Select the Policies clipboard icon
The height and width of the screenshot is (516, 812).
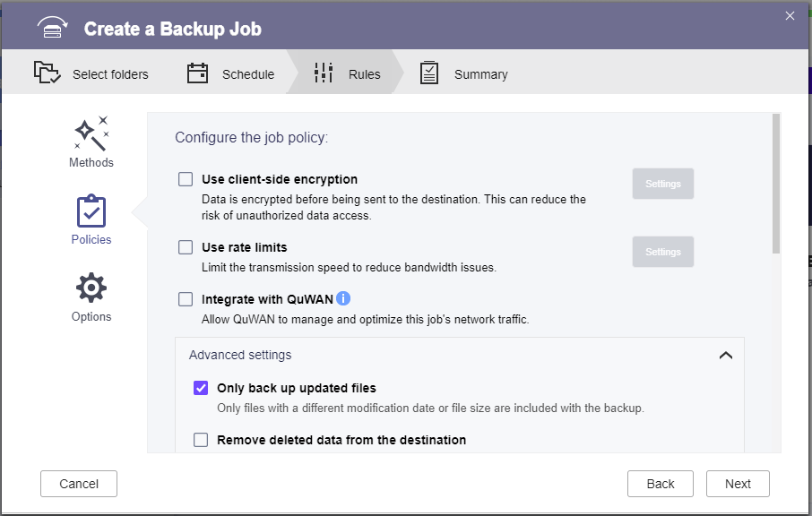91,211
